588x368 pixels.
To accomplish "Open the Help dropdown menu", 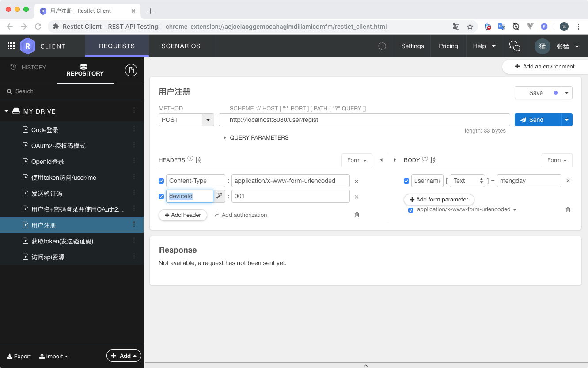I will (x=484, y=46).
